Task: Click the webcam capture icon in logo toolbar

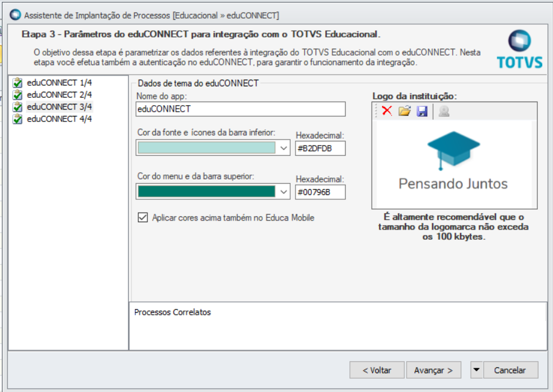Action: click(444, 111)
